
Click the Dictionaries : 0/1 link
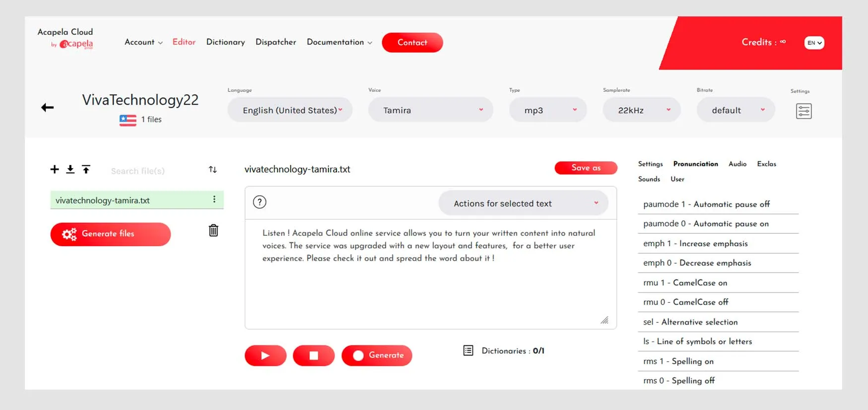click(513, 351)
